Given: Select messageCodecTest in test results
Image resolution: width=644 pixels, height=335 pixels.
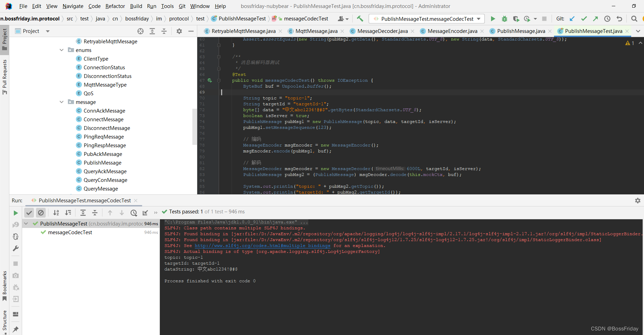Looking at the screenshot, I should [70, 232].
